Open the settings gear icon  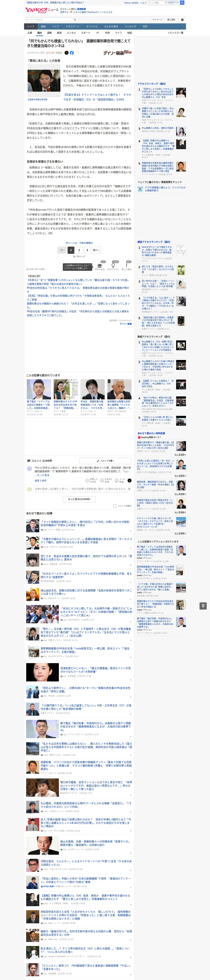coord(182,19)
